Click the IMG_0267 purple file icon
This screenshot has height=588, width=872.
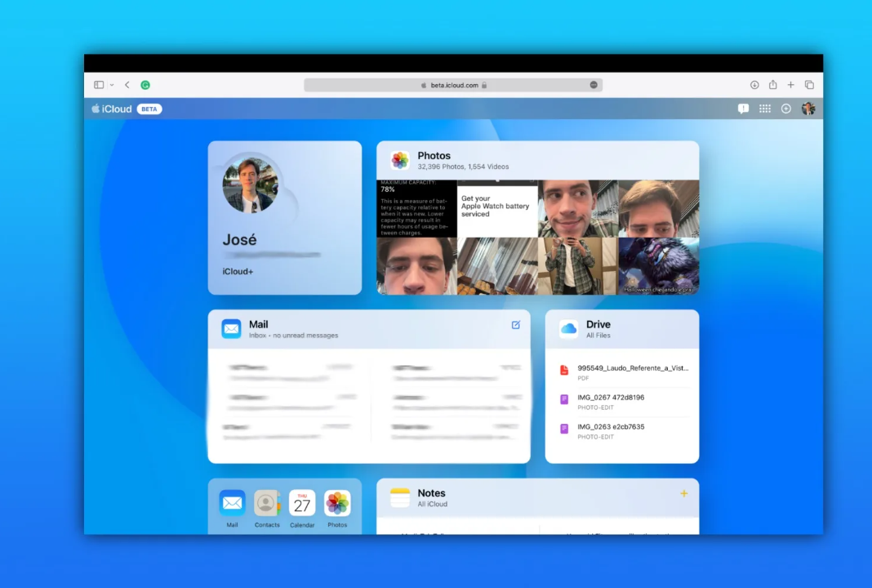564,399
